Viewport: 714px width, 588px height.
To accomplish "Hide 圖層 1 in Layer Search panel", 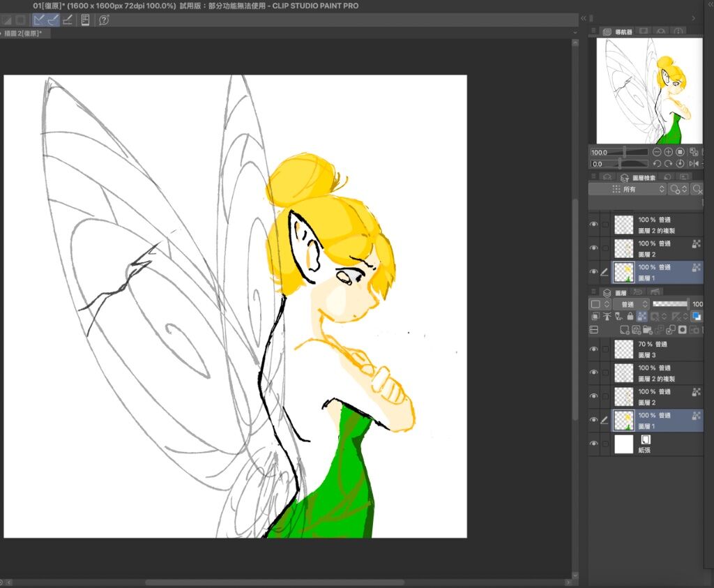I will [594, 272].
